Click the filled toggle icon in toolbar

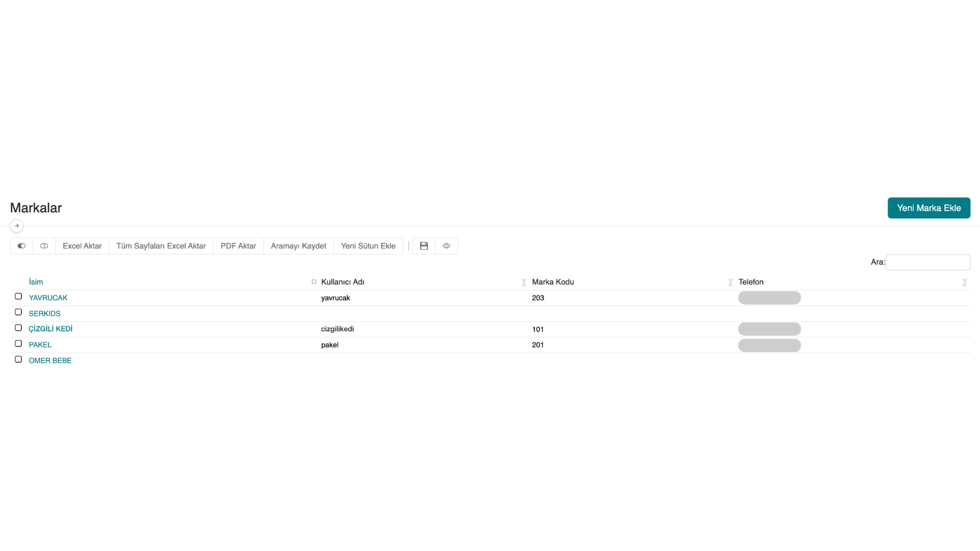tap(21, 246)
